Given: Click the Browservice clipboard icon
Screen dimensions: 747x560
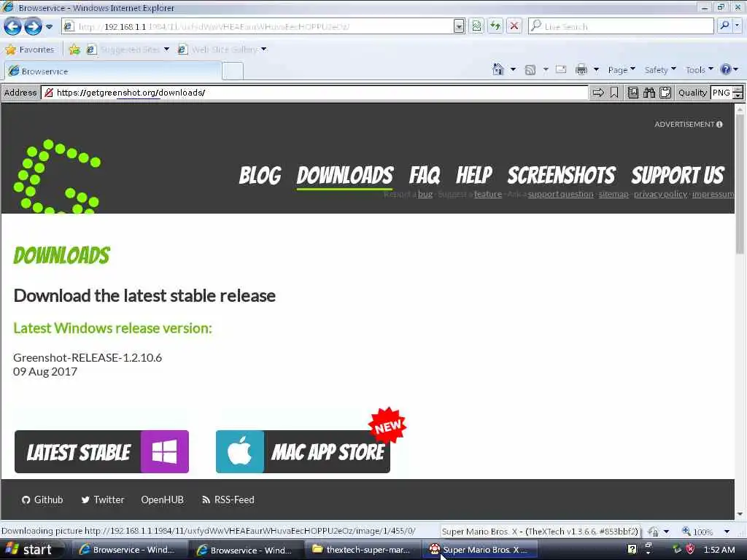Looking at the screenshot, I should click(665, 93).
